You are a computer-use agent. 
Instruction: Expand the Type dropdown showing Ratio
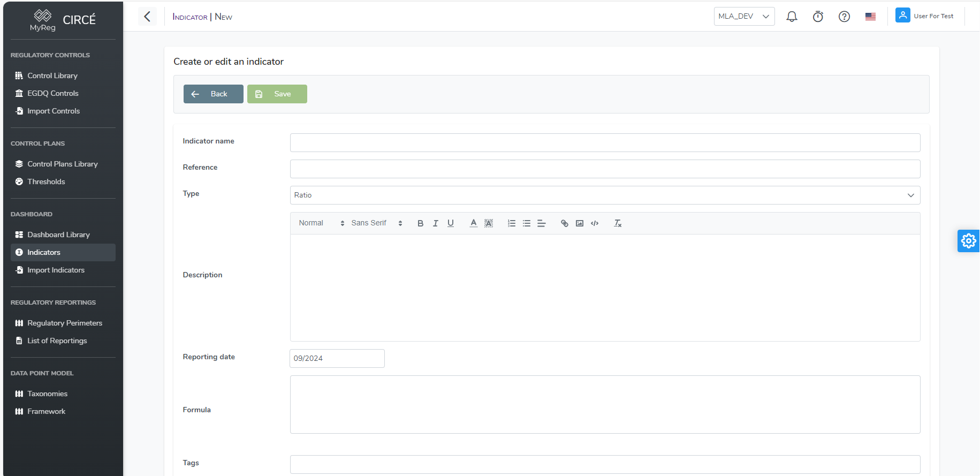tap(605, 195)
